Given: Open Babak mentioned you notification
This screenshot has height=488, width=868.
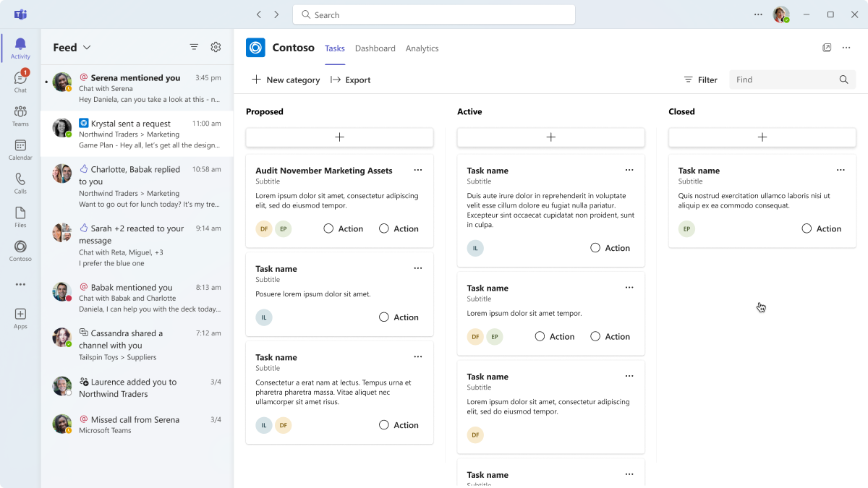Looking at the screenshot, I should coord(137,298).
